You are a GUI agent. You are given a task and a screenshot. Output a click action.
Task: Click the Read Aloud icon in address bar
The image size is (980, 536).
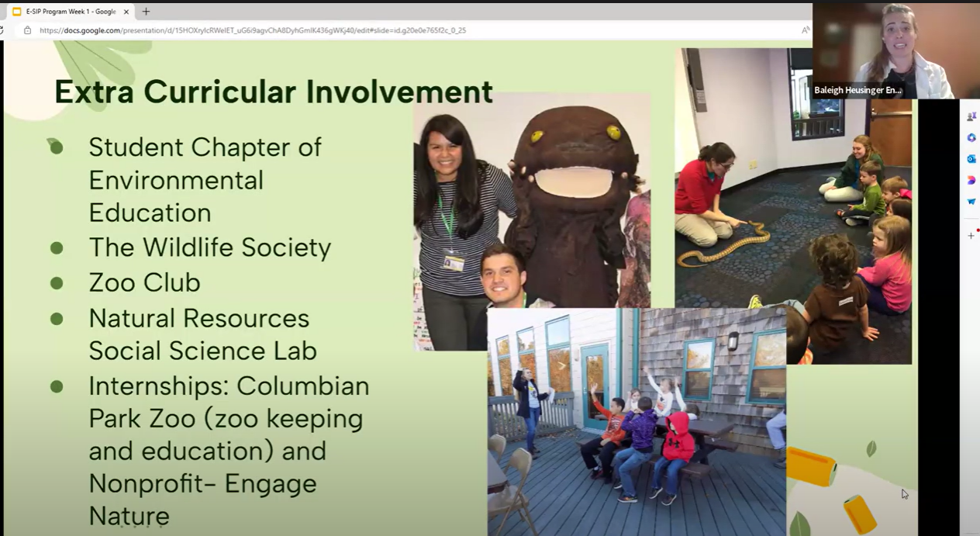806,30
